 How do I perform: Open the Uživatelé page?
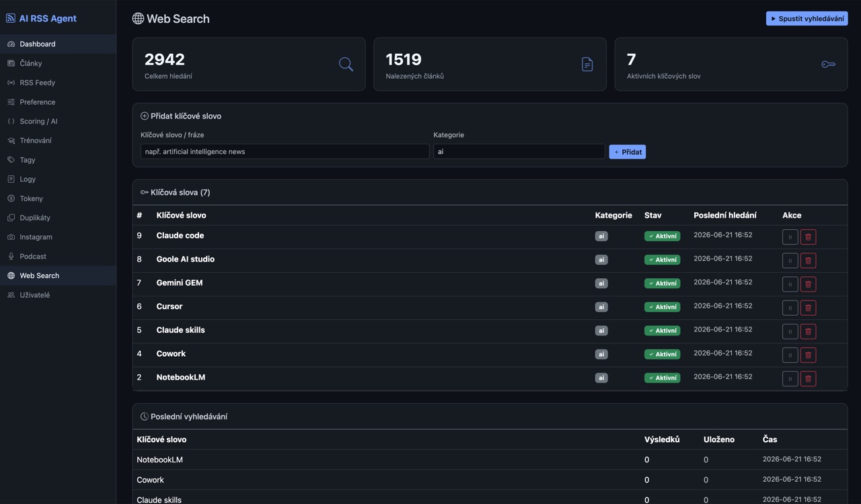click(x=58, y=295)
